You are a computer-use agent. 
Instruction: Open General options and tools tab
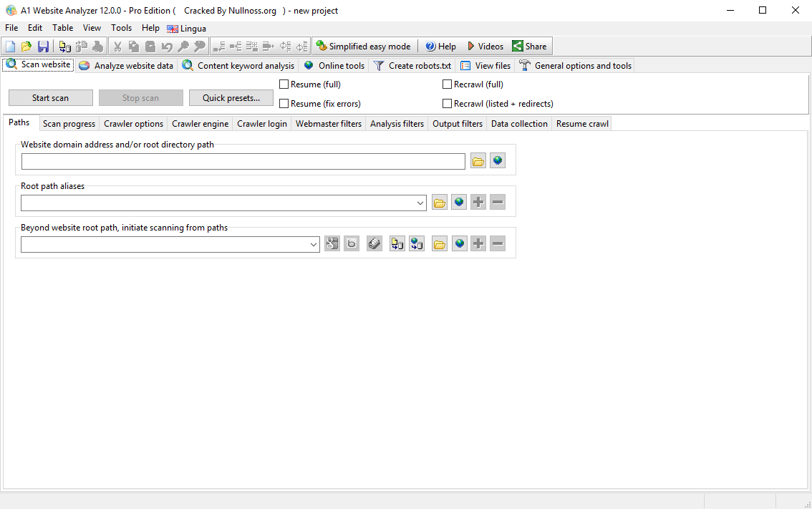tap(575, 66)
